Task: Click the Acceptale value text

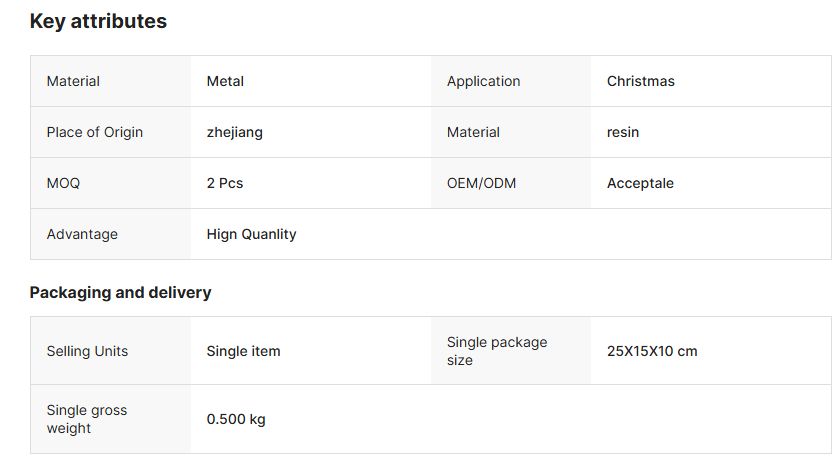Action: [x=640, y=183]
